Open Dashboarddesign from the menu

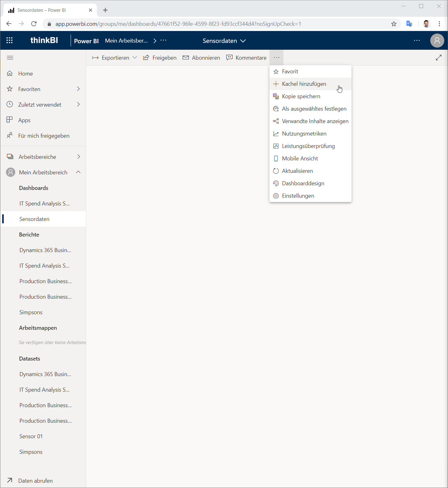tap(310, 183)
